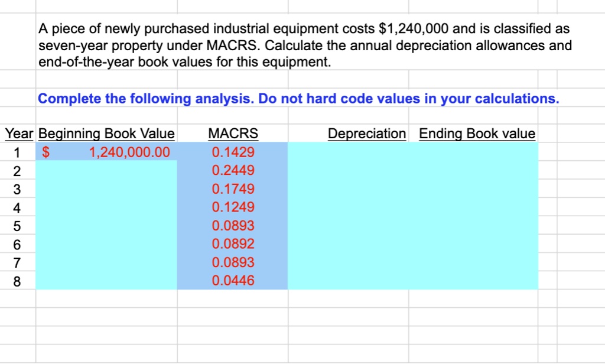Click the empty Beginning Book Value year 3 cell

click(x=106, y=188)
